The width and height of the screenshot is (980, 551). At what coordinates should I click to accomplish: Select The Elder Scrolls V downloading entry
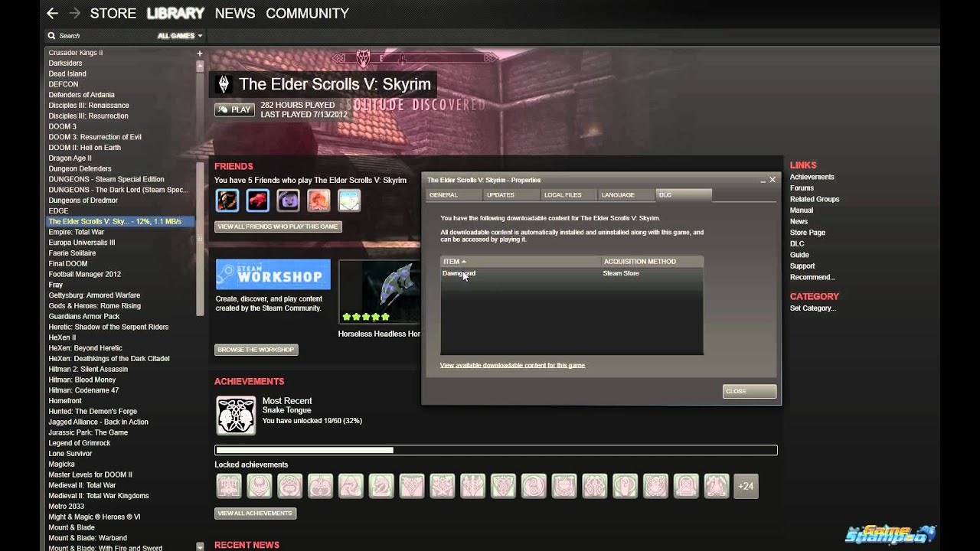point(121,221)
